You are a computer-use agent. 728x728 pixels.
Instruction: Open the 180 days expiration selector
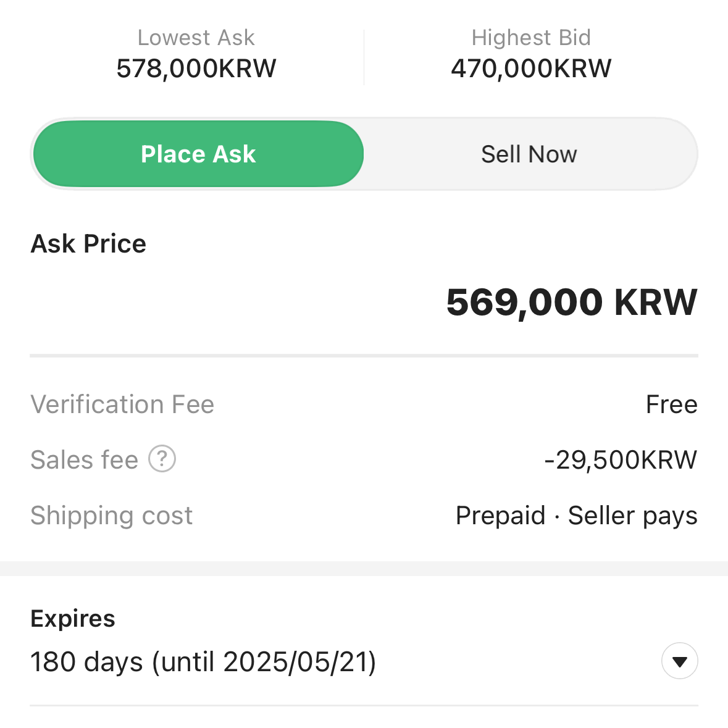point(364,661)
